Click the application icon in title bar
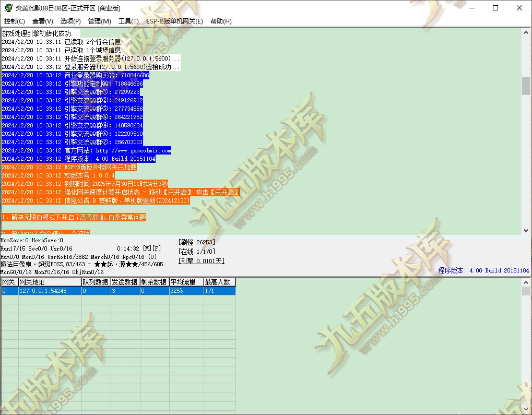 coord(8,8)
